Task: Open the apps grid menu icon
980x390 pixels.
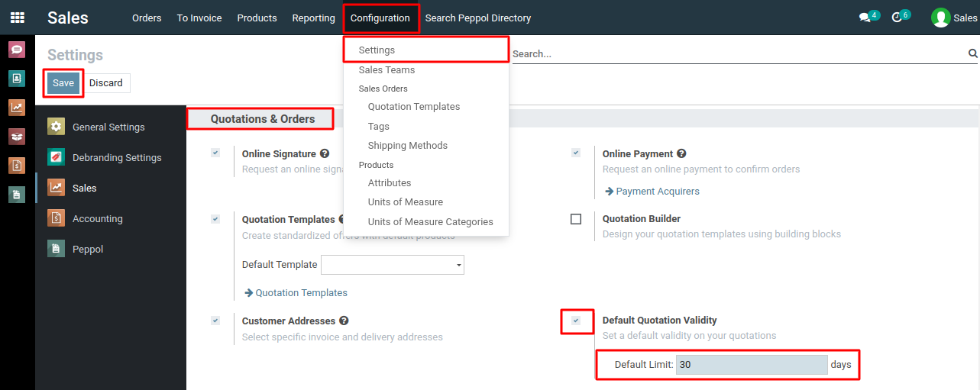Action: 17,18
